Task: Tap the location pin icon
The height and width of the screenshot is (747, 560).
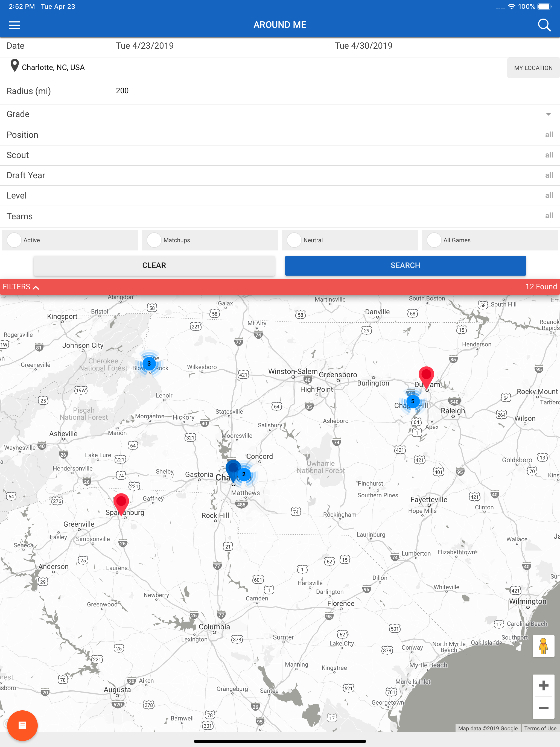Action: [14, 66]
